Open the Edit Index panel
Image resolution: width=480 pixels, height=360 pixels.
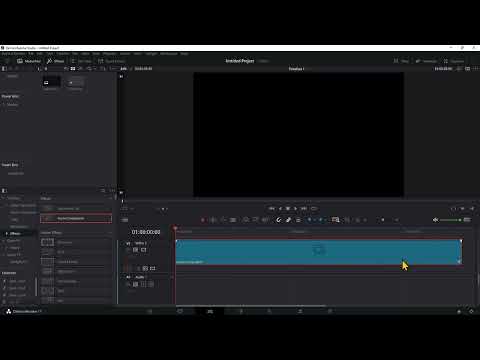[81, 61]
